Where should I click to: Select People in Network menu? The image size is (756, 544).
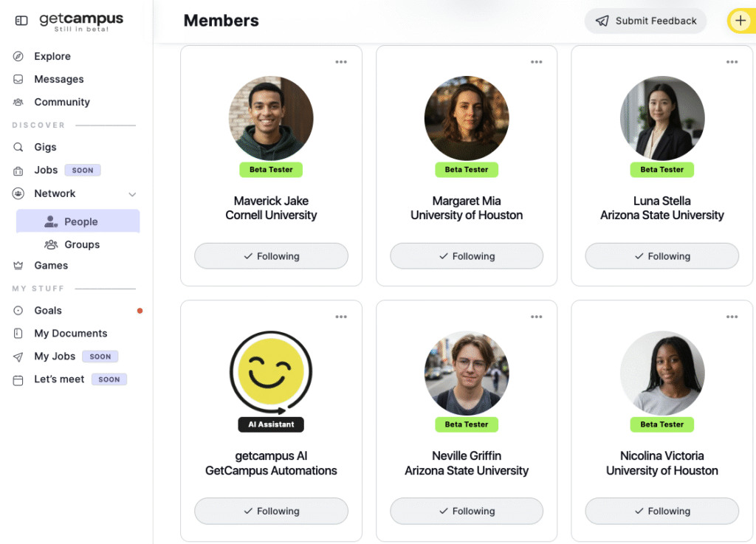click(80, 221)
